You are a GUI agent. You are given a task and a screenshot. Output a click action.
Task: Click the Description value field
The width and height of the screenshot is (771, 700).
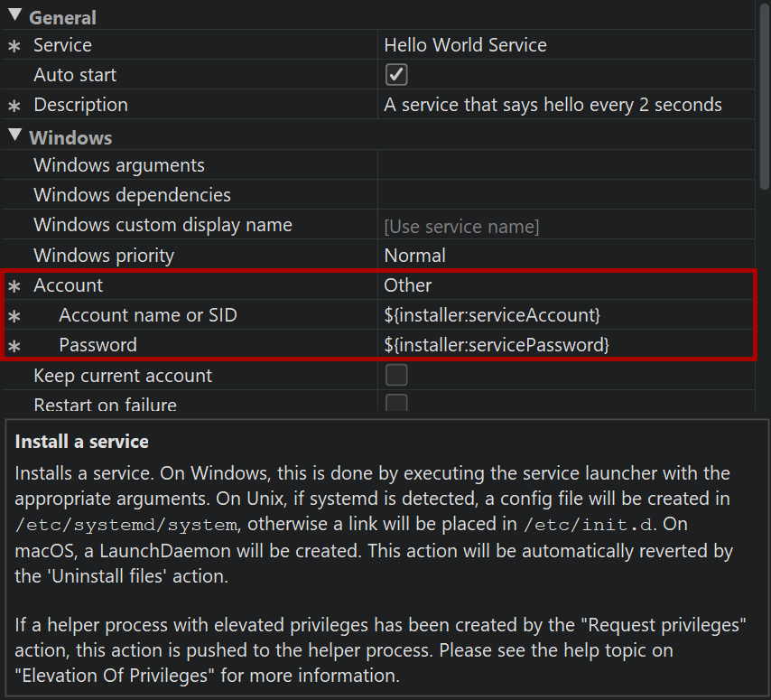[x=565, y=105]
